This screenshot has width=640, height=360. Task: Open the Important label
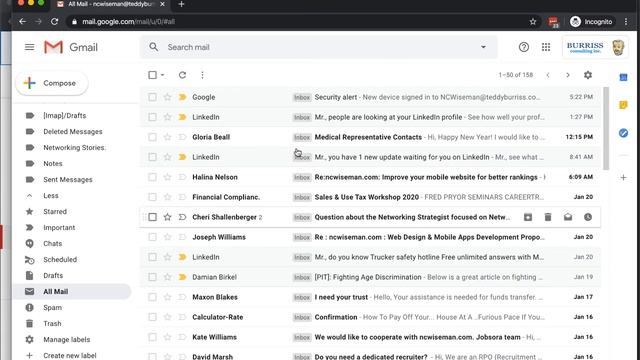[59, 227]
